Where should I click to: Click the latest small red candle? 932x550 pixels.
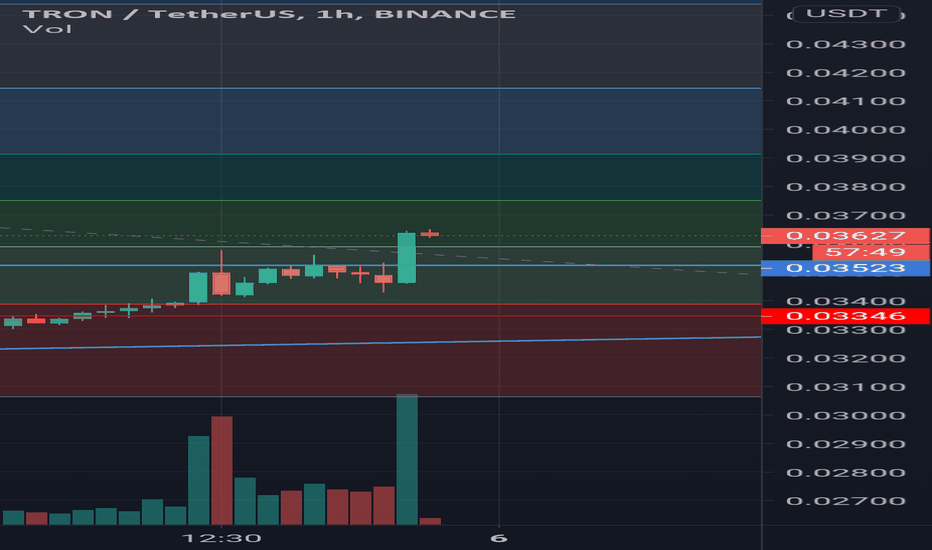coord(430,234)
